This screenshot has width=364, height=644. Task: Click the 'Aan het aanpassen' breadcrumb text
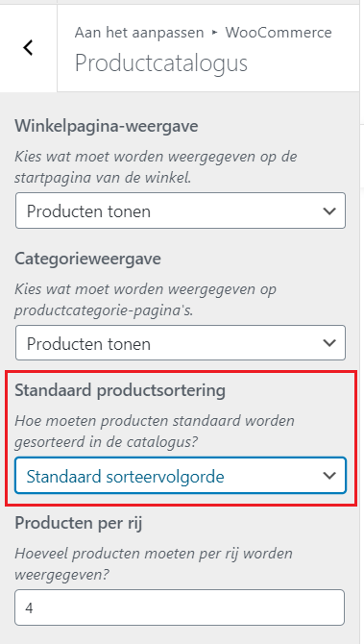click(139, 33)
